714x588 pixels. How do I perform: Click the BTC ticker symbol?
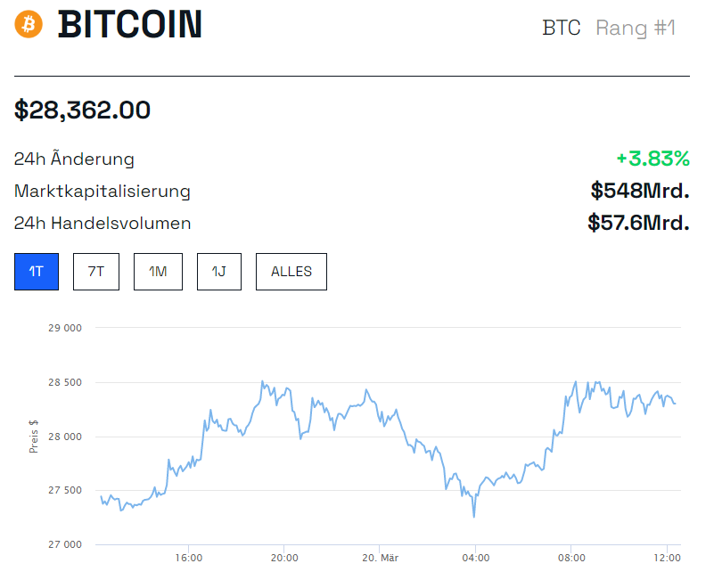561,28
